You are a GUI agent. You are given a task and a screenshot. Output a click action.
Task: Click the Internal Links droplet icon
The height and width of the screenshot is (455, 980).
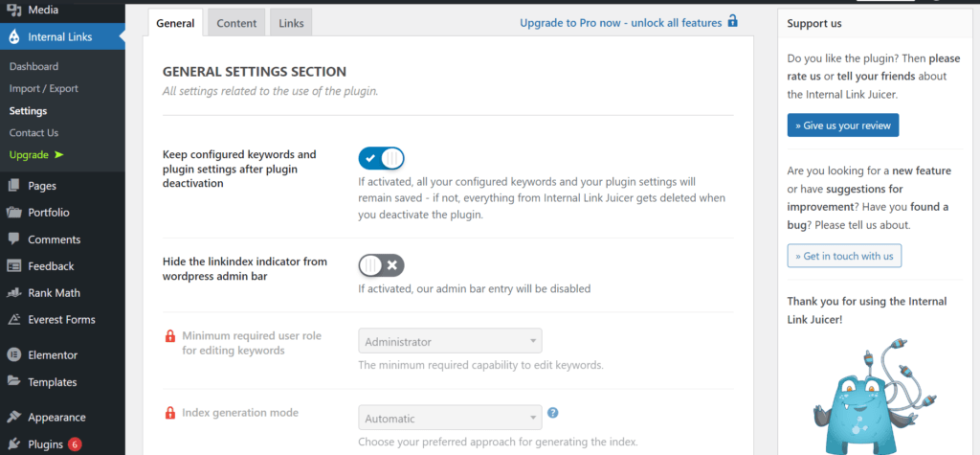click(13, 37)
